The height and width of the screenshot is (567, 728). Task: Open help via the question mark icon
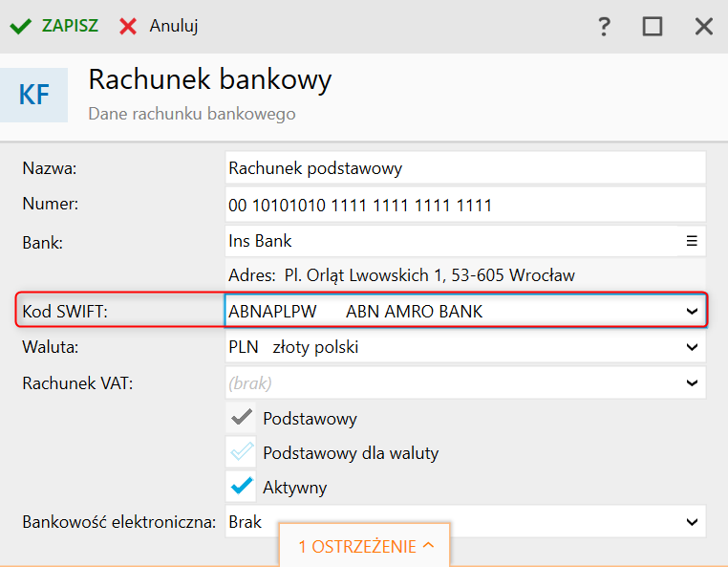pyautogui.click(x=604, y=27)
